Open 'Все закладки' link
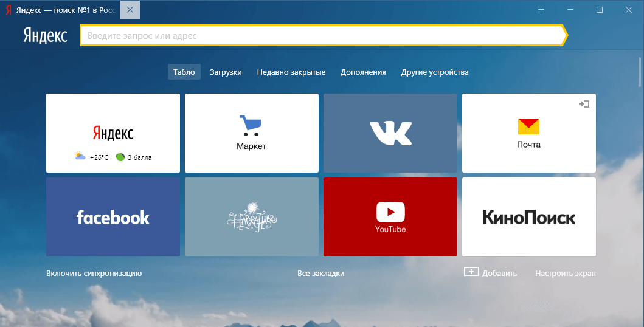This screenshot has height=327, width=644. pos(320,274)
